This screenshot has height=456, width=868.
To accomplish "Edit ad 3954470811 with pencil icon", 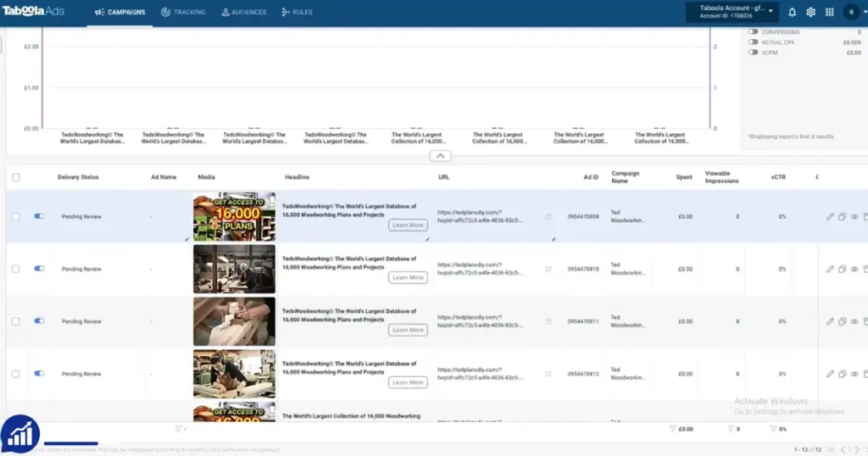I will 830,321.
